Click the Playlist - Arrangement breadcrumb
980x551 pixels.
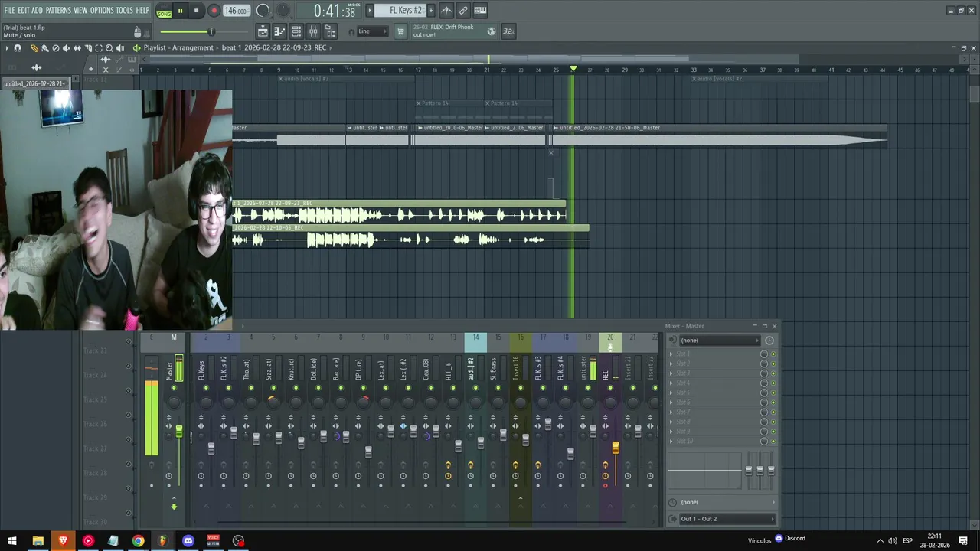tap(178, 48)
